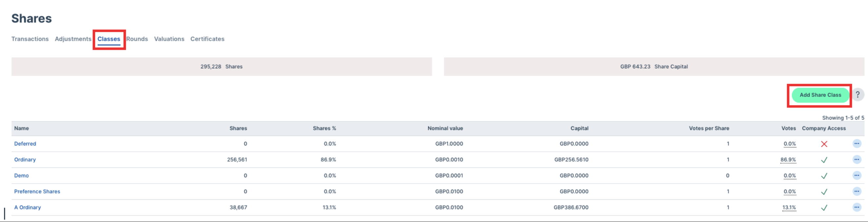
Task: Open the actions menu for Preference Shares row
Action: pyautogui.click(x=857, y=191)
